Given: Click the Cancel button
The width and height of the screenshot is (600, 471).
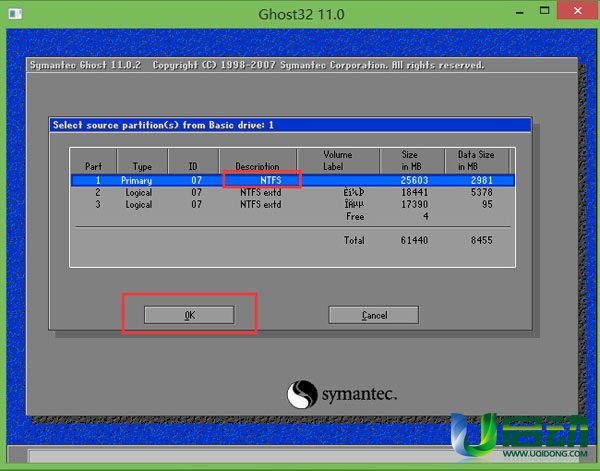Looking at the screenshot, I should 373,315.
